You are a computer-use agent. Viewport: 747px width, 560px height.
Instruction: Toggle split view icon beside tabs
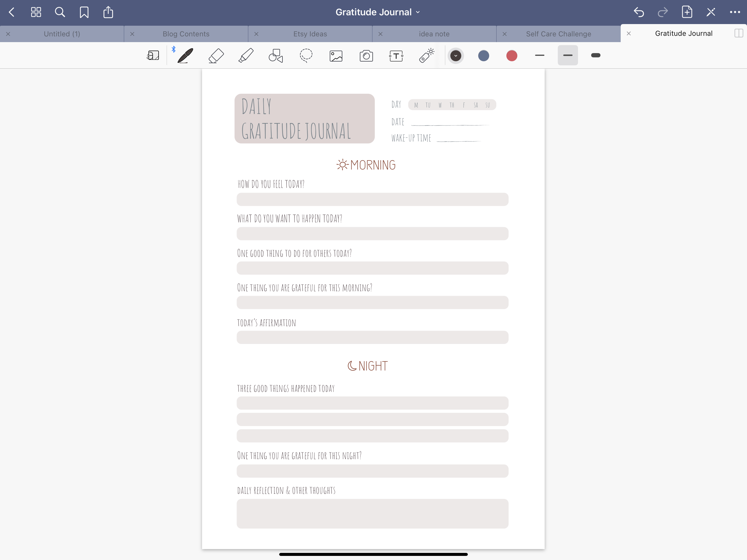click(739, 33)
